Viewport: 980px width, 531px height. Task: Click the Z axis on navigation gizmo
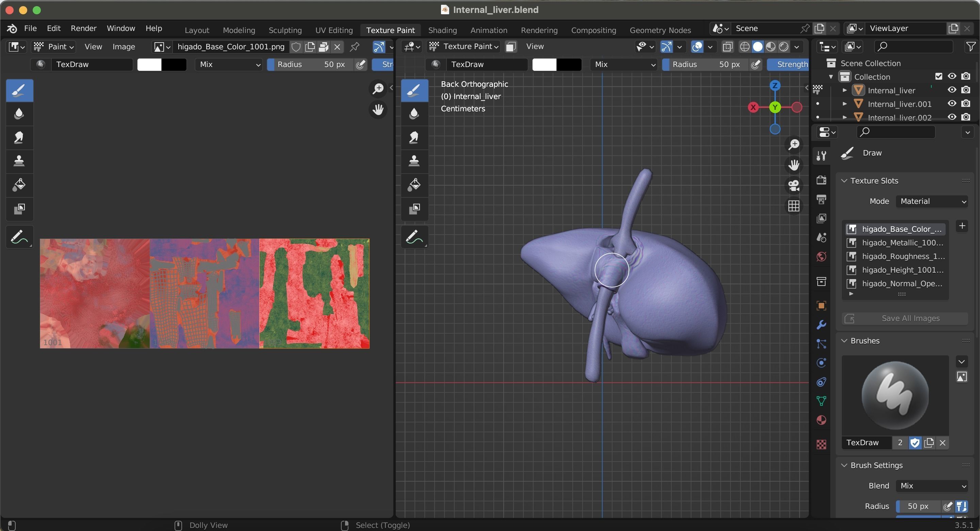pyautogui.click(x=775, y=85)
